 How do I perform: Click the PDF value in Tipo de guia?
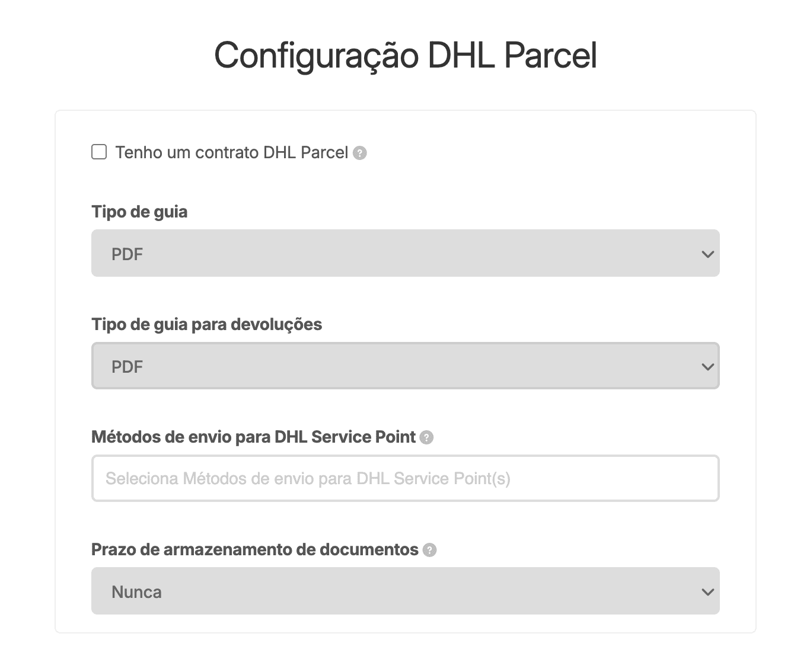coord(127,254)
